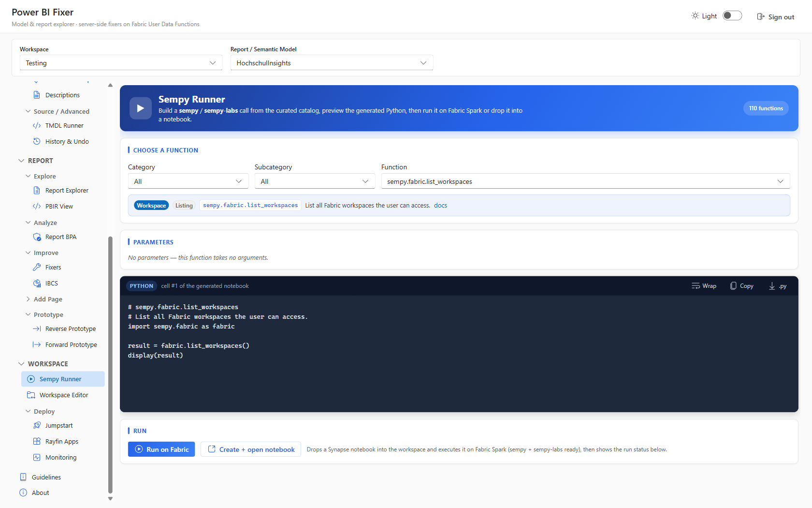Click the play icon inside Run on Fabric
Screen dimensions: 812x508
click(139, 449)
